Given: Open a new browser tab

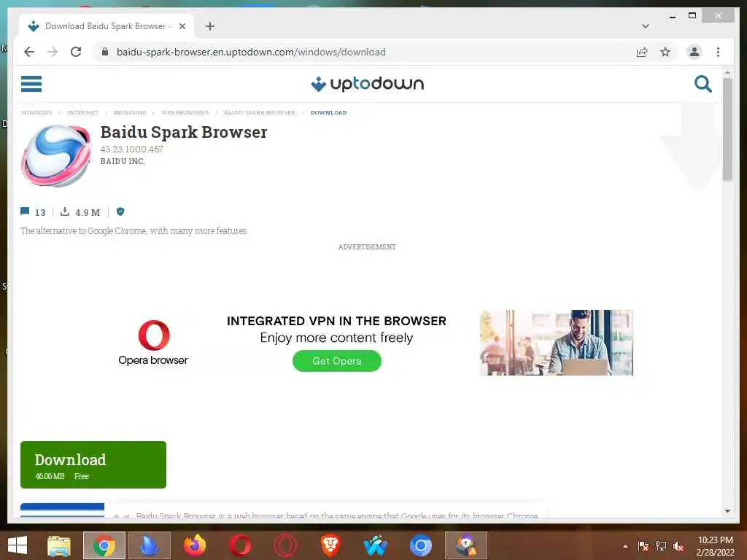Looking at the screenshot, I should pyautogui.click(x=210, y=26).
